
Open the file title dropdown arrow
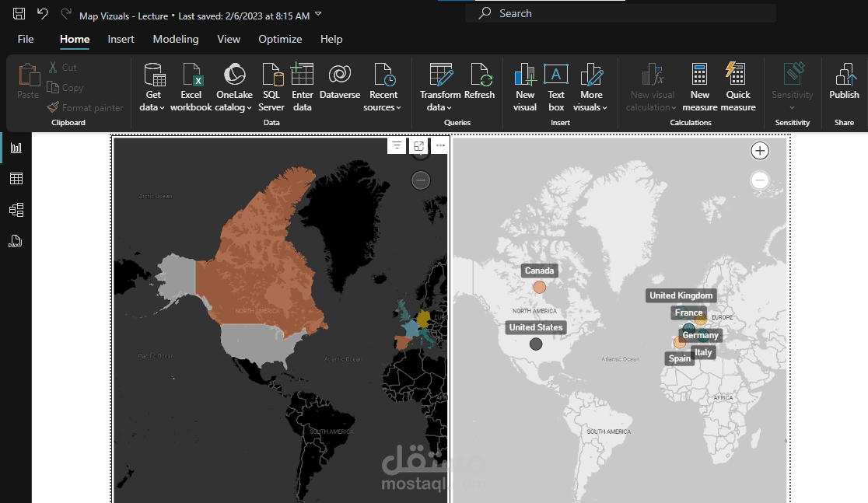(x=318, y=14)
